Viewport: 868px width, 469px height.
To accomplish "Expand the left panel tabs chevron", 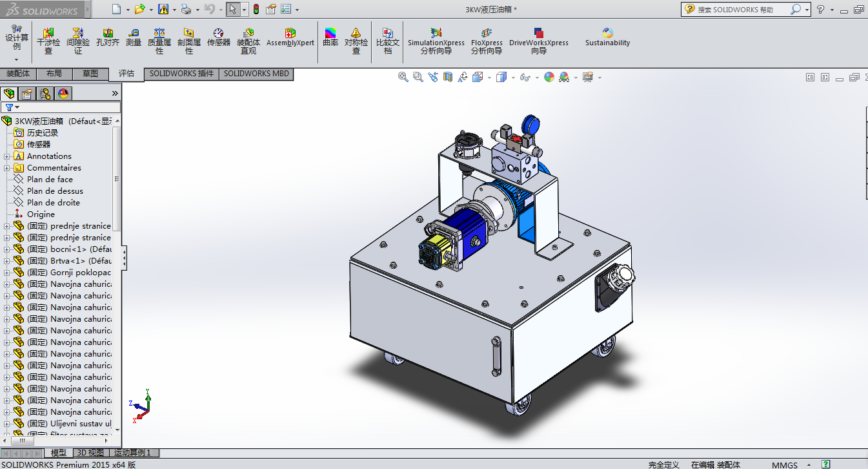I will click(115, 94).
